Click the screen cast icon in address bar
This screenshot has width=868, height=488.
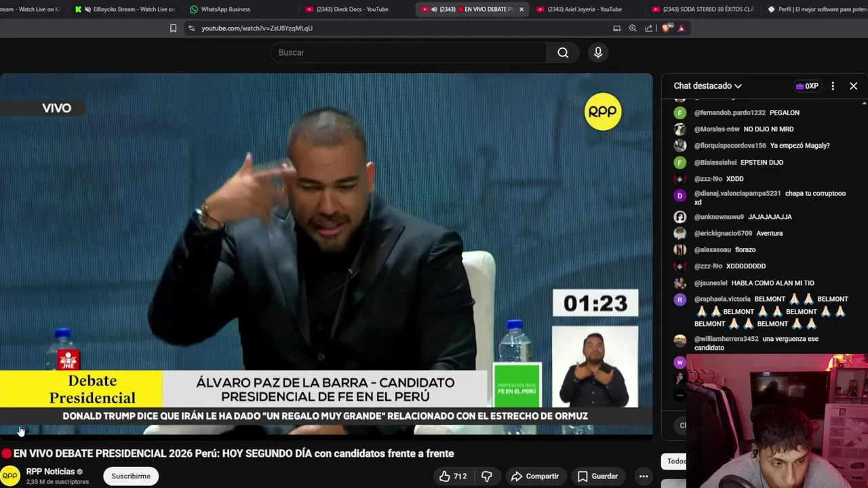(616, 28)
